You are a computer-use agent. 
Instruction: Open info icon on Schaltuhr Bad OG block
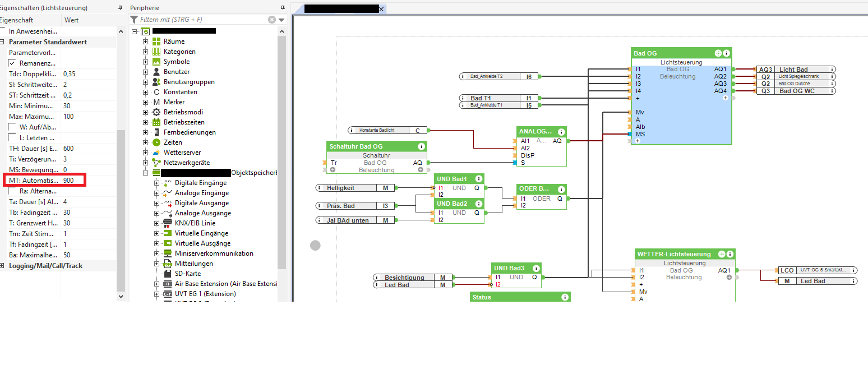[x=421, y=146]
